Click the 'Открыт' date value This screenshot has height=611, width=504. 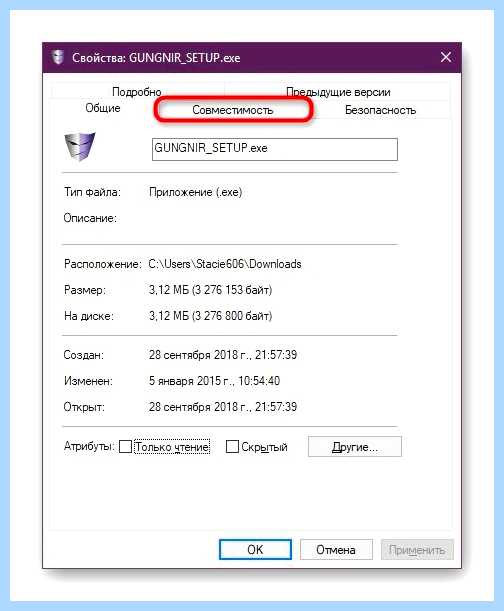[x=223, y=407]
